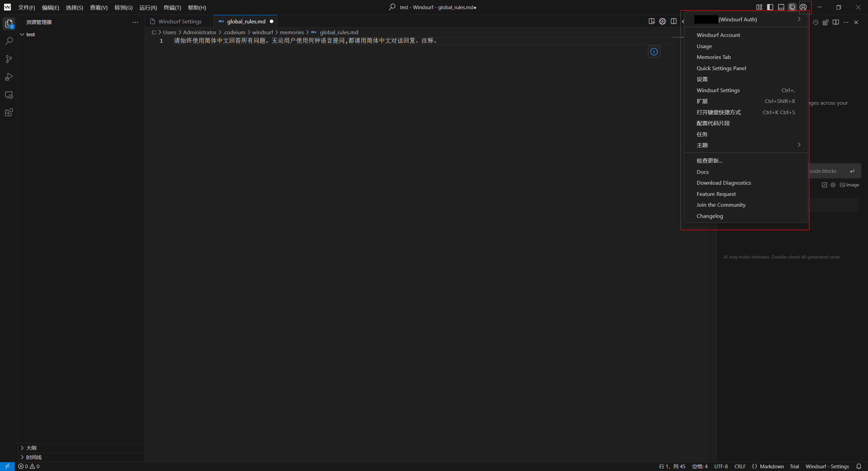The image size is (868, 471).
Task: Click Windsurf - Settings in status bar
Action: point(827,466)
